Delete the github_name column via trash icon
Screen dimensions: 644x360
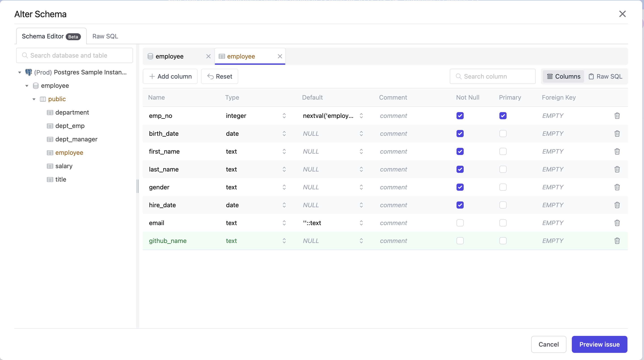pyautogui.click(x=617, y=241)
